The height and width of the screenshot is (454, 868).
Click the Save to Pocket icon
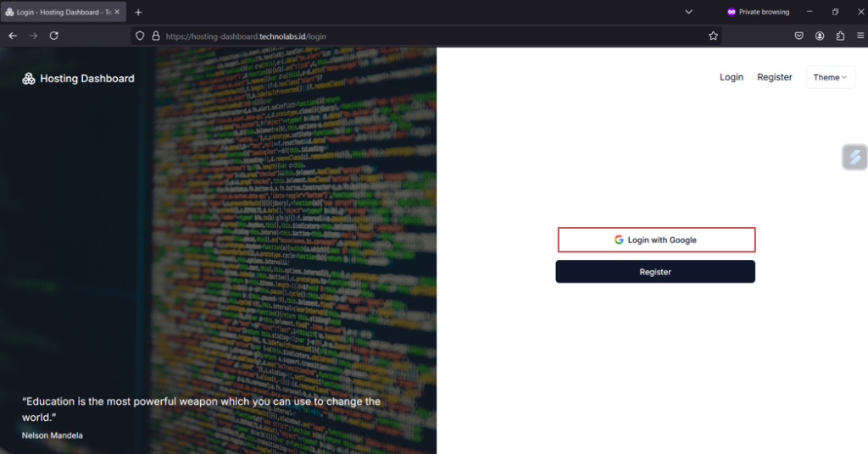coord(798,36)
